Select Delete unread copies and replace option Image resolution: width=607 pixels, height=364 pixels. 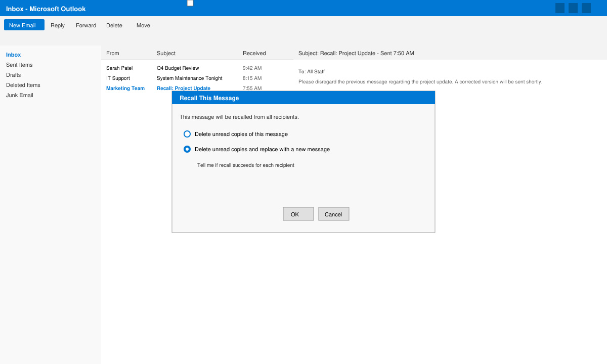(x=187, y=149)
